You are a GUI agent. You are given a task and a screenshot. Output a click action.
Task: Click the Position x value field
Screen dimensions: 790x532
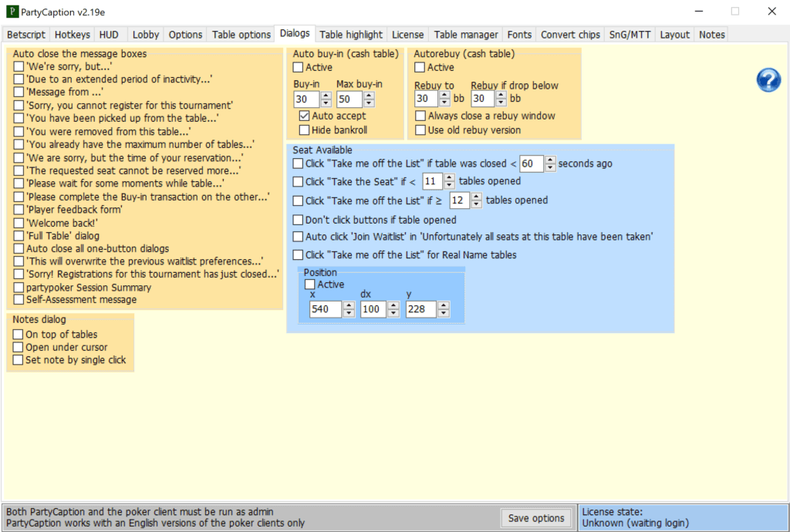(x=326, y=309)
